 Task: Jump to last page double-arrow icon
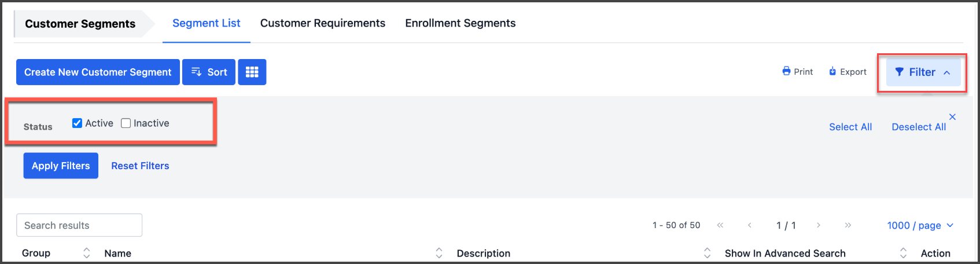[848, 225]
